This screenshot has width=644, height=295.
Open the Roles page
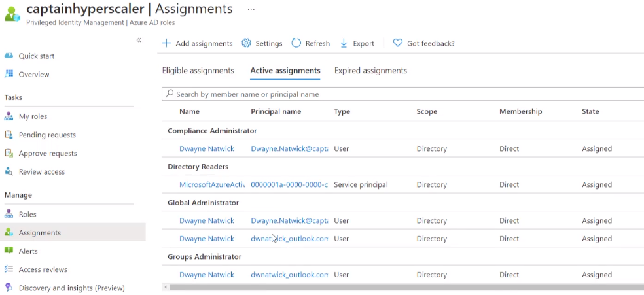pos(27,214)
